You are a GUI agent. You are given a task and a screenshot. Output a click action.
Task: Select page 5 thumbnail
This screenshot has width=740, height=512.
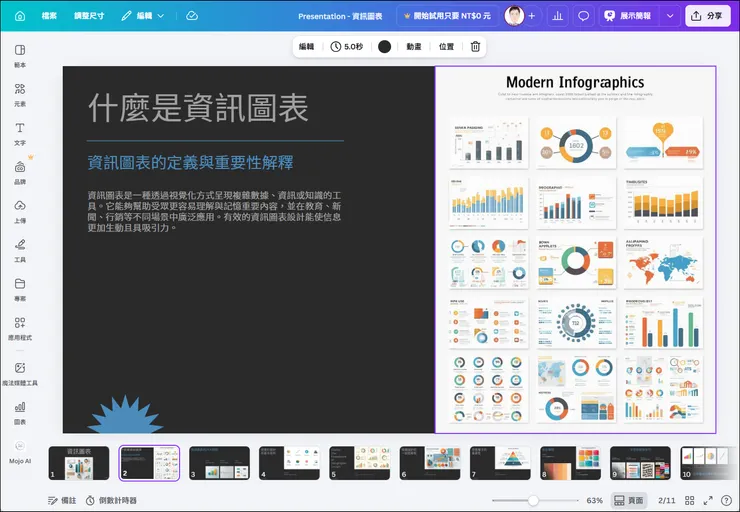tap(360, 463)
